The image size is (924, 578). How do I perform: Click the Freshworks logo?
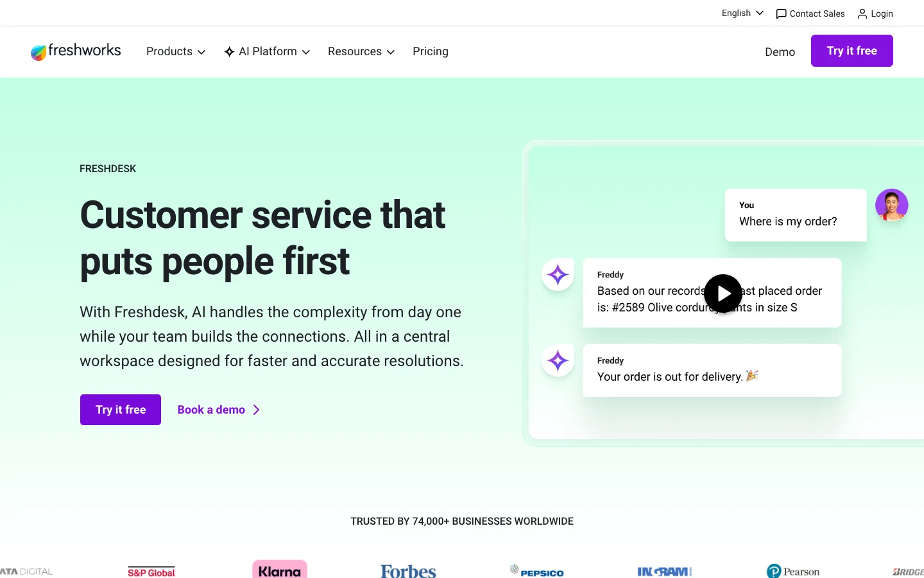click(x=76, y=51)
